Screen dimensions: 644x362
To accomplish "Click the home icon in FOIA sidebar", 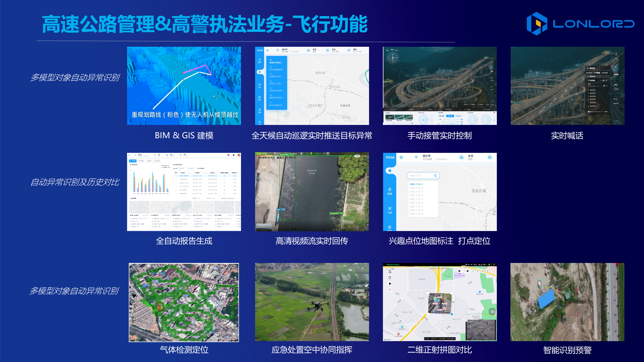I will coord(390,171).
